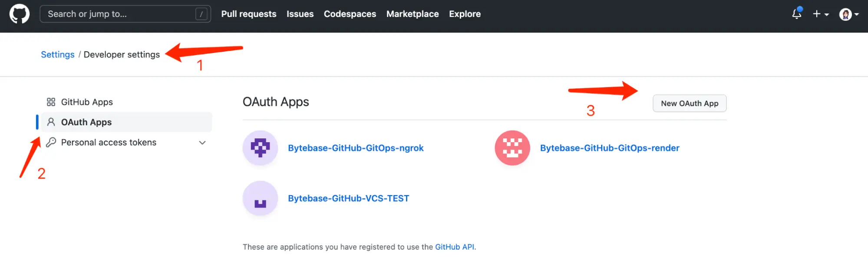Screen dimensions: 868x274
Task: Open Bytebase-GitHub-VCS-TEST link
Action: [348, 198]
